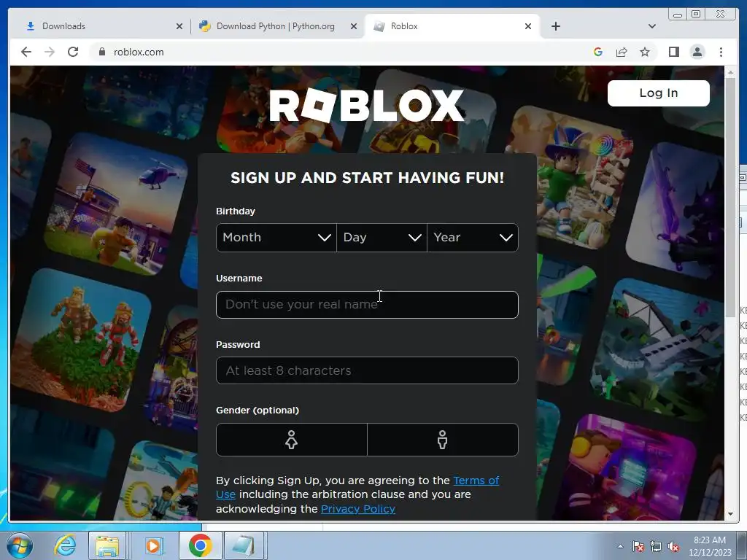747x560 pixels.
Task: Show hidden system tray icons
Action: [620, 547]
